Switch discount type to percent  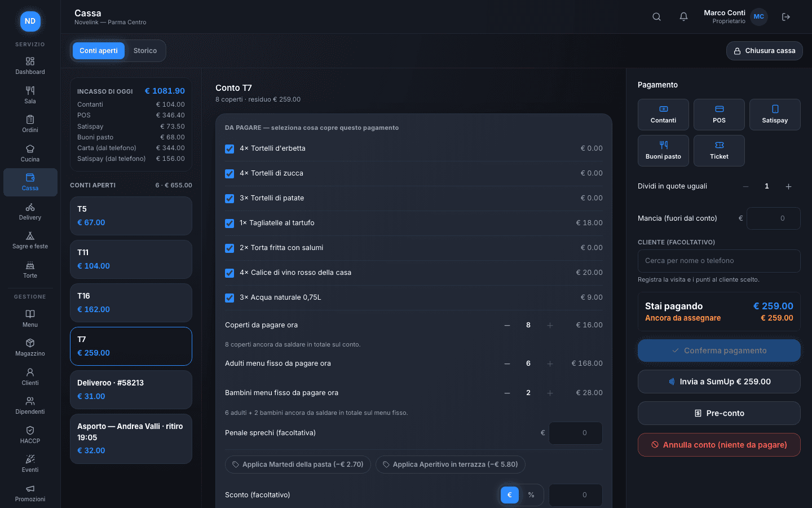(x=531, y=495)
